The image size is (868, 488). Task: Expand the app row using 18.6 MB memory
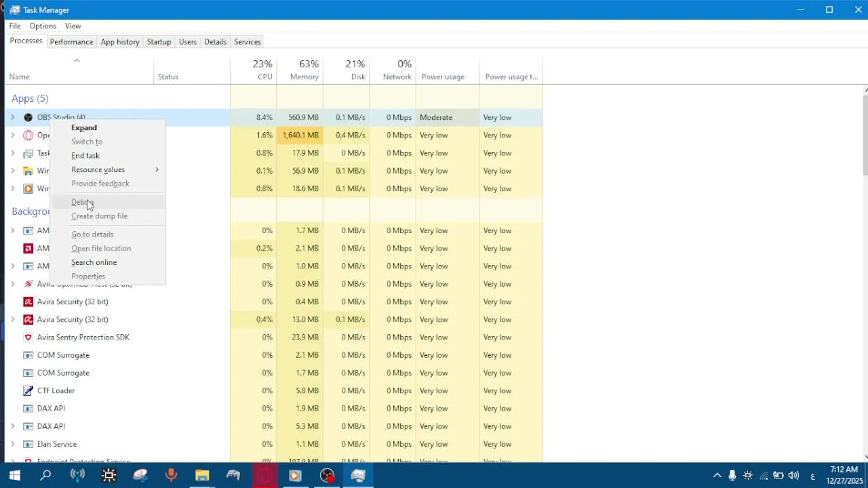12,188
